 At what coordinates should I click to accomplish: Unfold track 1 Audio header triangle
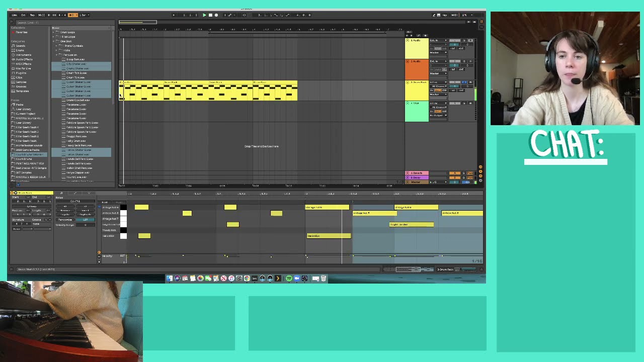point(408,40)
